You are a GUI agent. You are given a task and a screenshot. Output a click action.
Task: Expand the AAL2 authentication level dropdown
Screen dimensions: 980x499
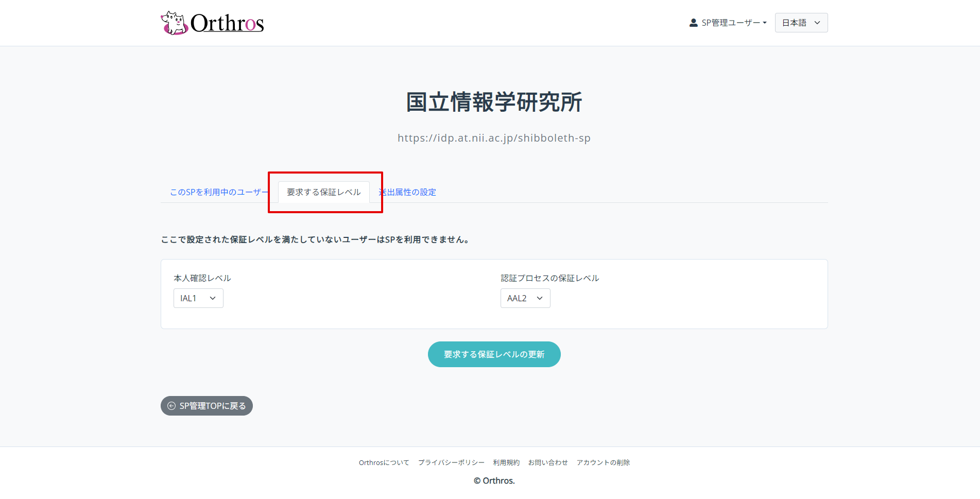click(x=525, y=298)
